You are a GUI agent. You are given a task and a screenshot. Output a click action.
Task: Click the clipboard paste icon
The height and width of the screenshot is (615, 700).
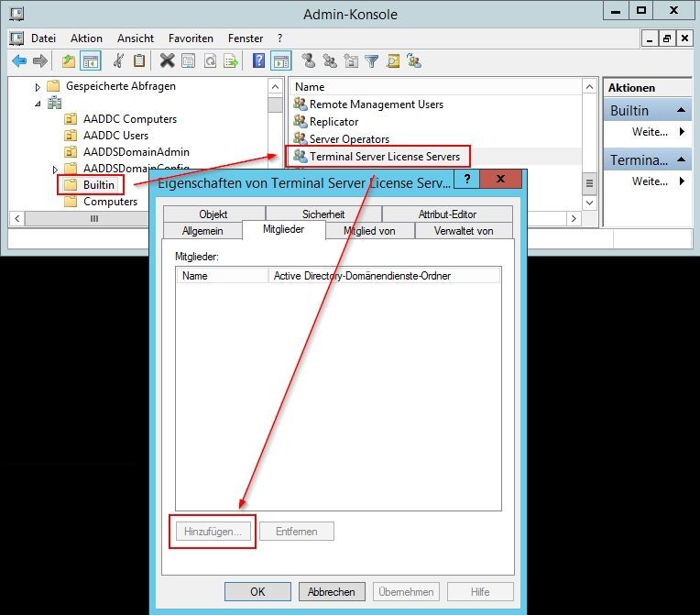point(139,60)
